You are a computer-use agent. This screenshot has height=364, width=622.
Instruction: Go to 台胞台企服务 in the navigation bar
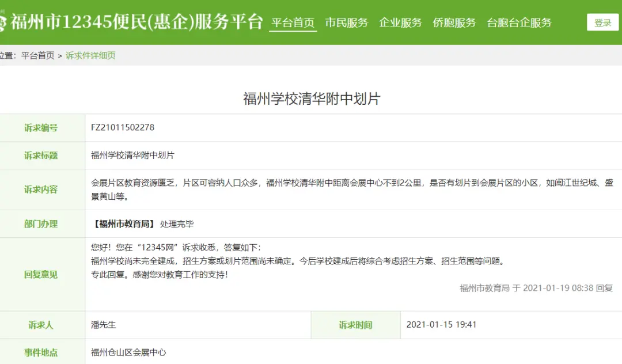pos(519,23)
